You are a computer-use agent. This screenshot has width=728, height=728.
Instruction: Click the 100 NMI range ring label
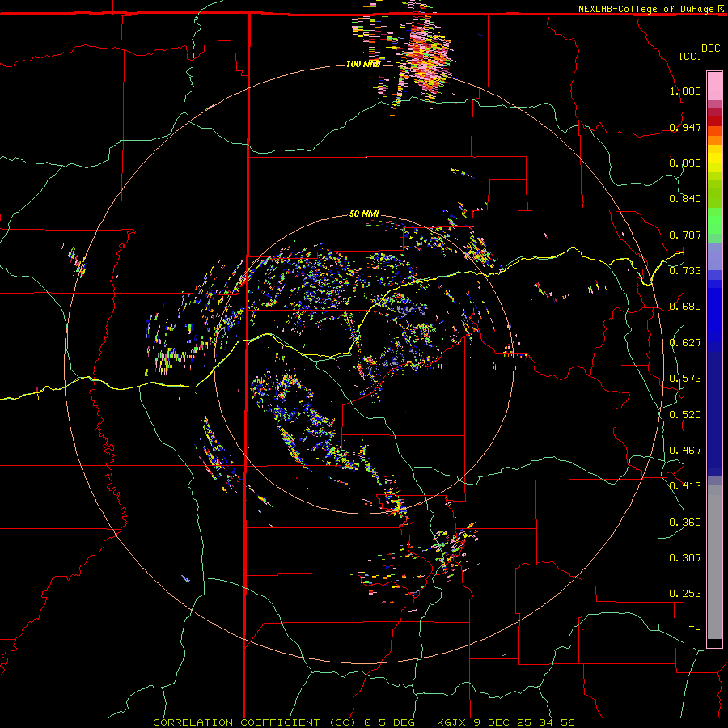[362, 64]
